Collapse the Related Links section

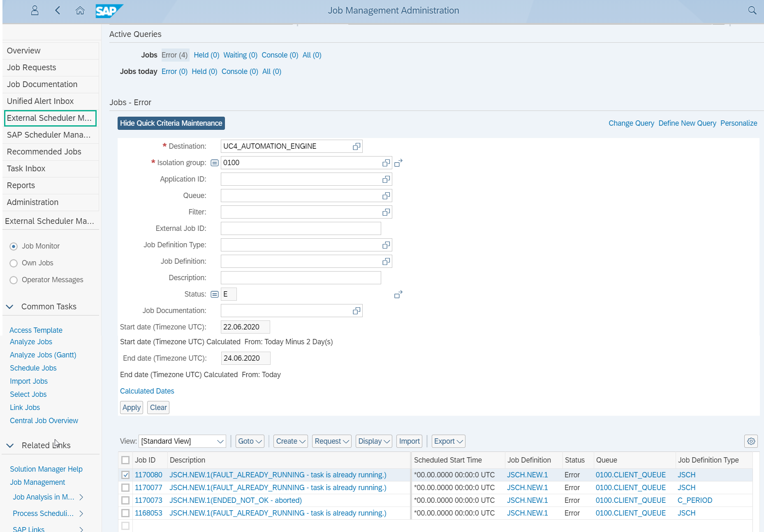10,445
